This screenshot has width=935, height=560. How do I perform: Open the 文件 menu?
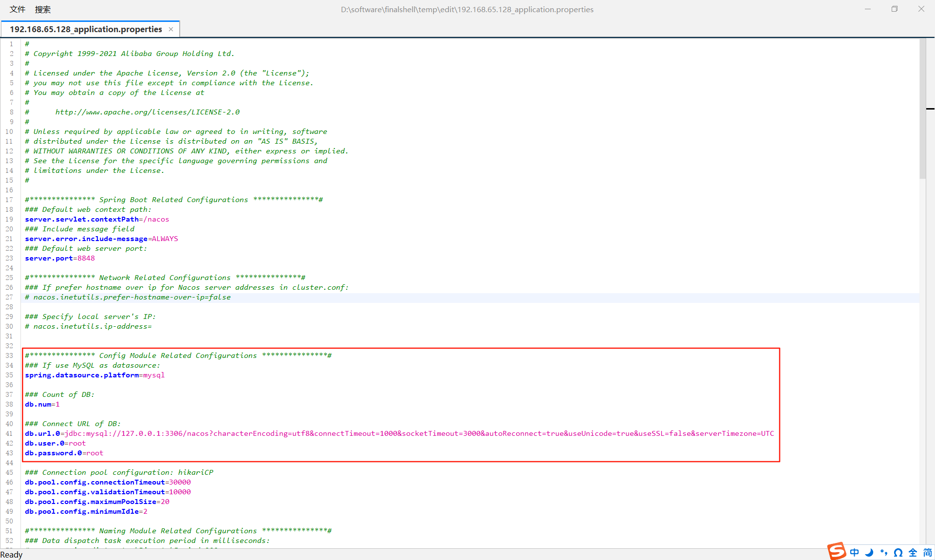pos(18,9)
